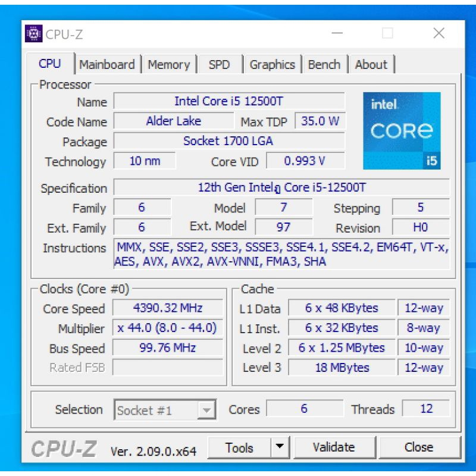Click the Tools button
The image size is (476, 476).
tap(239, 447)
